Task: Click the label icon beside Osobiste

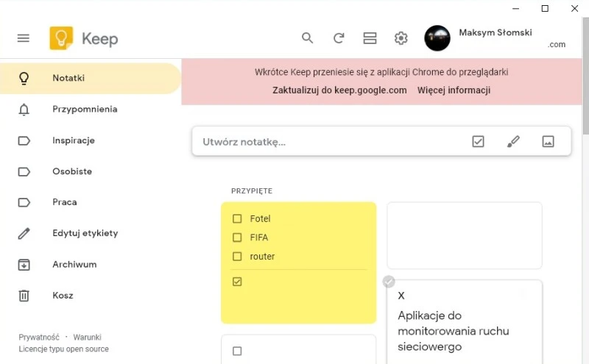Action: pos(24,171)
